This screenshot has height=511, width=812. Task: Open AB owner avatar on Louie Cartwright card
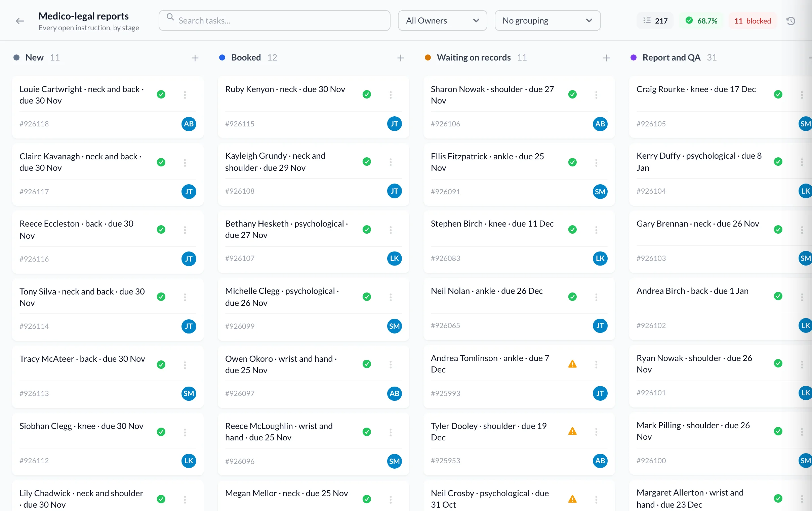[x=189, y=124]
